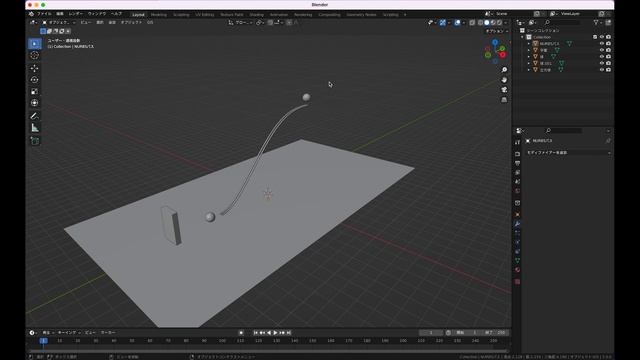
Task: Click the end frame 250 field
Action: click(x=496, y=333)
